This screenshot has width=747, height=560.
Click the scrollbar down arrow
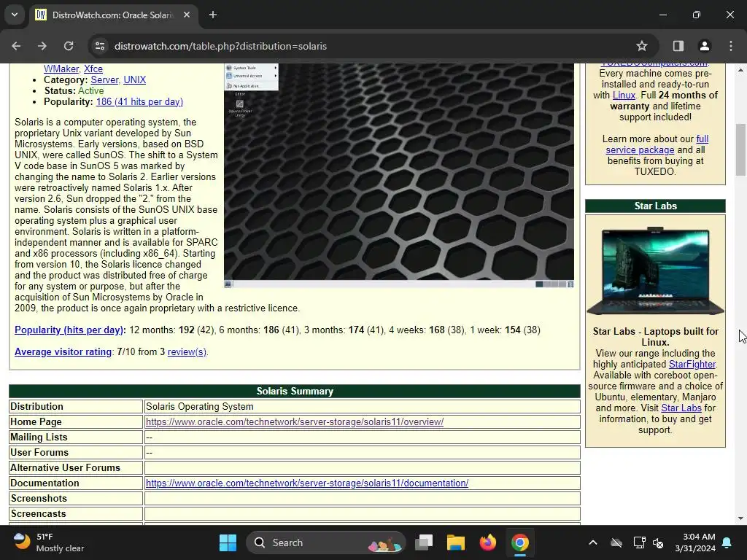741,518
